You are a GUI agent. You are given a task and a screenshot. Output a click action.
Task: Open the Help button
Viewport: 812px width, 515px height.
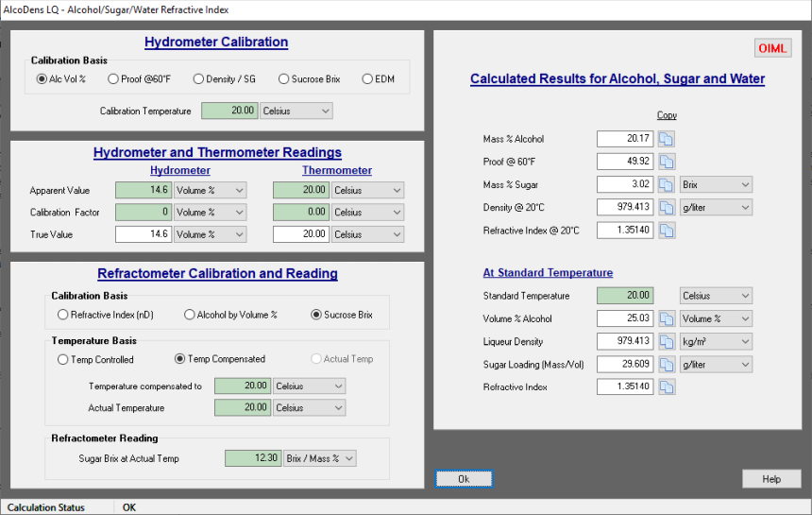pos(771,479)
